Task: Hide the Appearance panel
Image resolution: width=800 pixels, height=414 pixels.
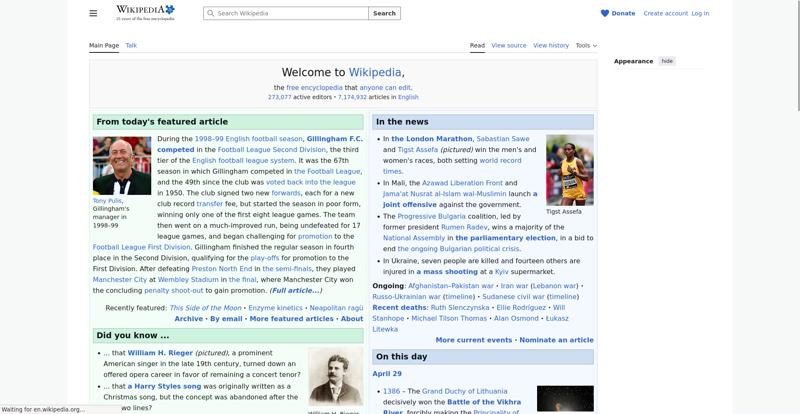Action: click(667, 61)
